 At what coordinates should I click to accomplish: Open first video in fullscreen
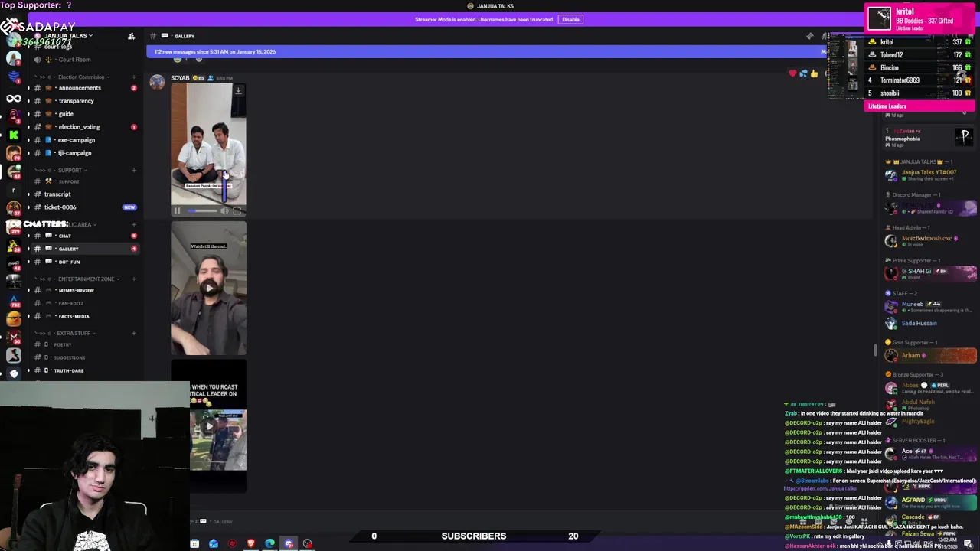coord(237,211)
